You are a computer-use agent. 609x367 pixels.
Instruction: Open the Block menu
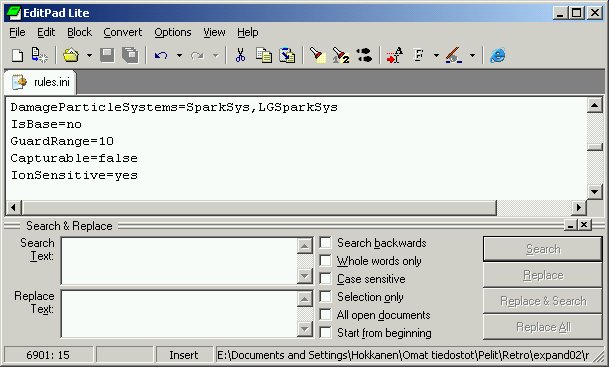[79, 32]
